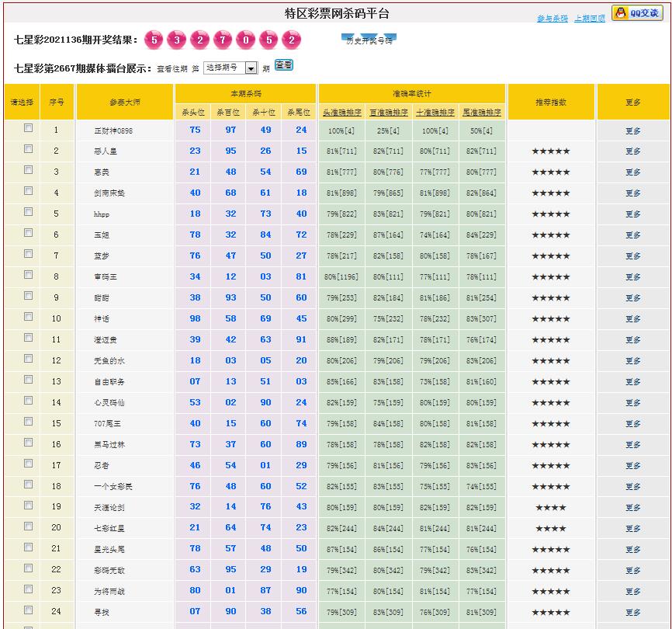Click the four-star rating for 七彩红星
672x629 pixels.
pyautogui.click(x=551, y=529)
